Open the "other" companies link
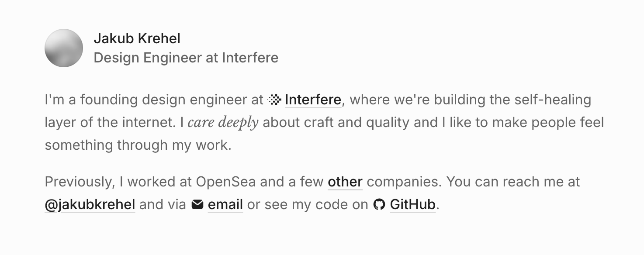This screenshot has width=644, height=255. tap(345, 182)
